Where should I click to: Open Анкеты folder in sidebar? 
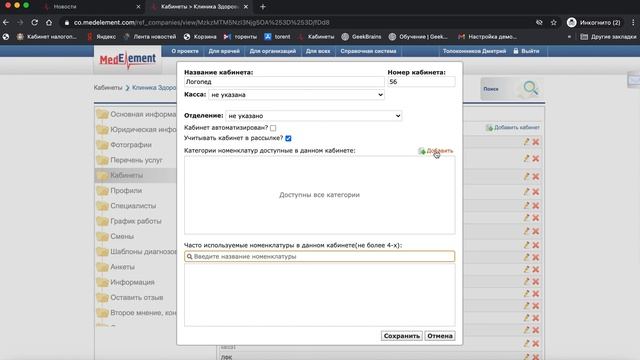tap(116, 267)
